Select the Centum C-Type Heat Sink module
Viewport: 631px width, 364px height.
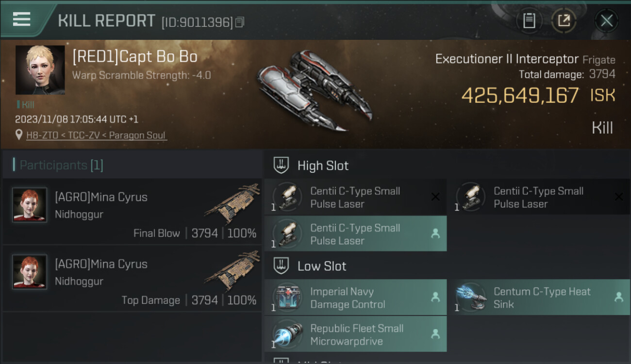tap(539, 298)
